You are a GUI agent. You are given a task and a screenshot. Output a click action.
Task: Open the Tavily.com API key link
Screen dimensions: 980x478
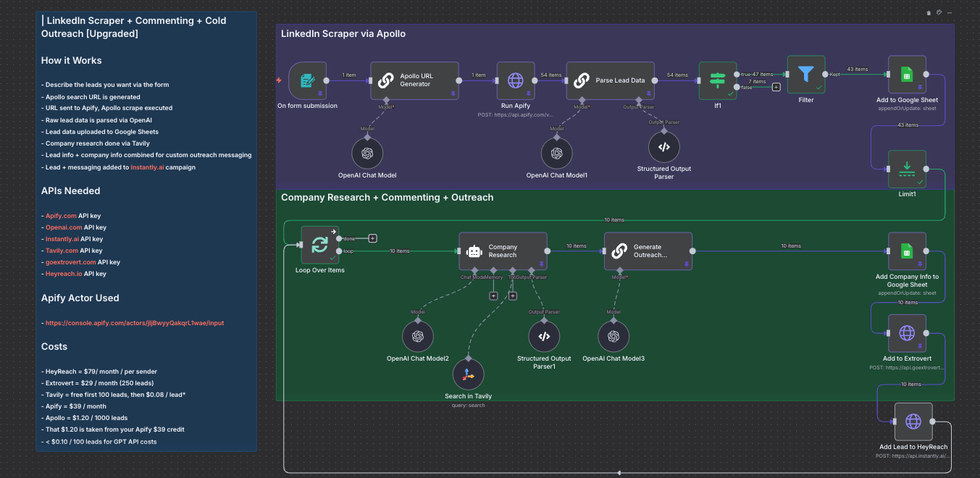pyautogui.click(x=62, y=251)
